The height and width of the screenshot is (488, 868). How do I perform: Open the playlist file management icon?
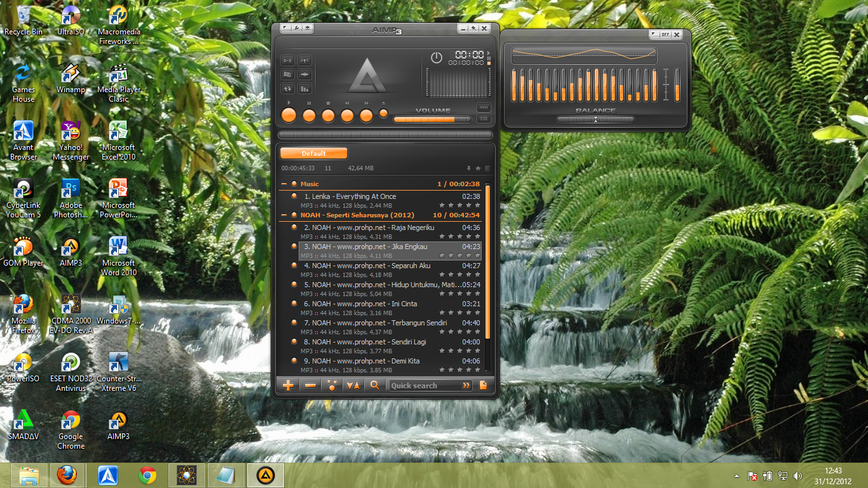[x=484, y=385]
